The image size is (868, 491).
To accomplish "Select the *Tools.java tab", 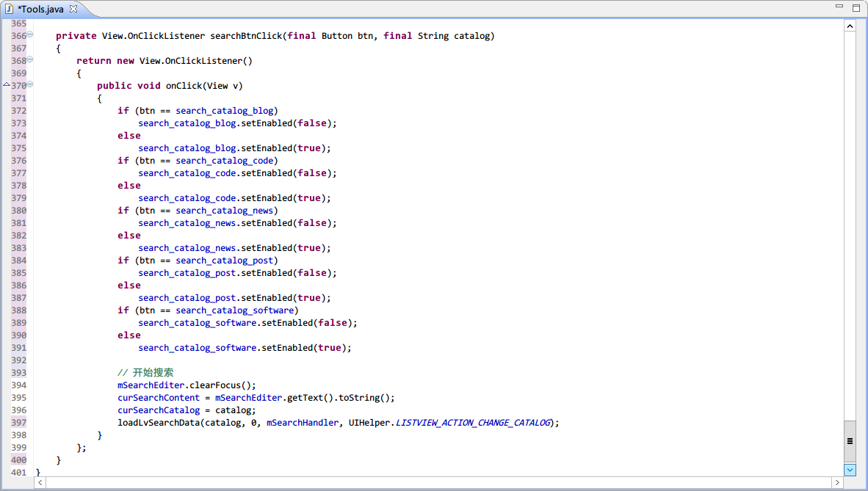I will point(40,8).
